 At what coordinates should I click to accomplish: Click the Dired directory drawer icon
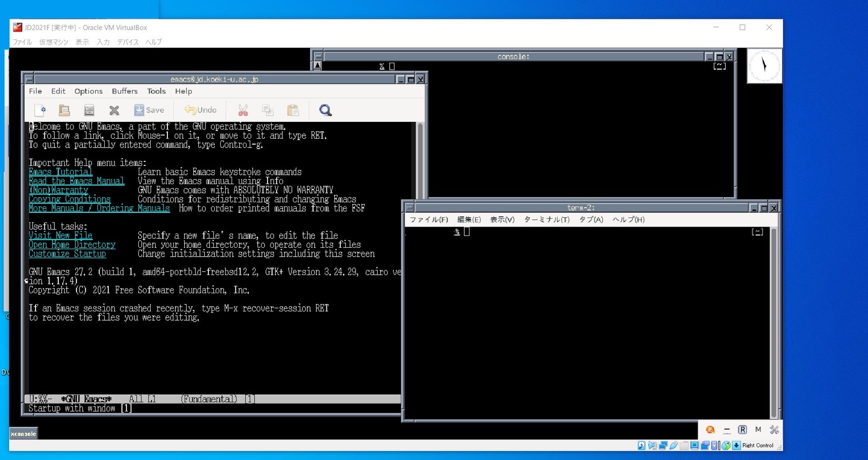tap(89, 110)
